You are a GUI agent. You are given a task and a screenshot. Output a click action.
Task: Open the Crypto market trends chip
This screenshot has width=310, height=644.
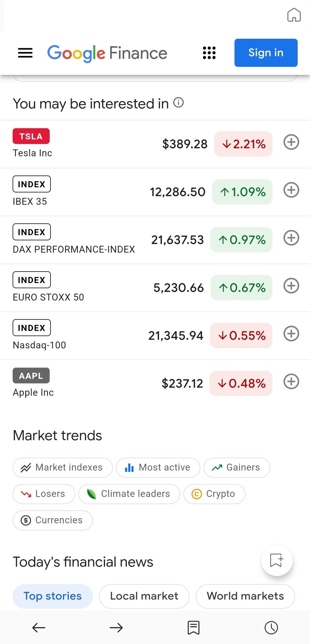(x=214, y=494)
